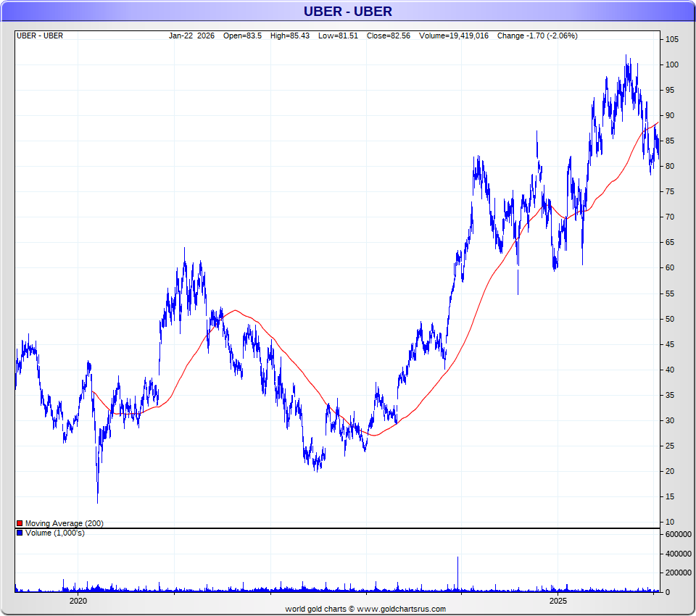Click the blue Volume (1,000's) legend swatch
The width and height of the screenshot is (696, 616).
pyautogui.click(x=20, y=533)
